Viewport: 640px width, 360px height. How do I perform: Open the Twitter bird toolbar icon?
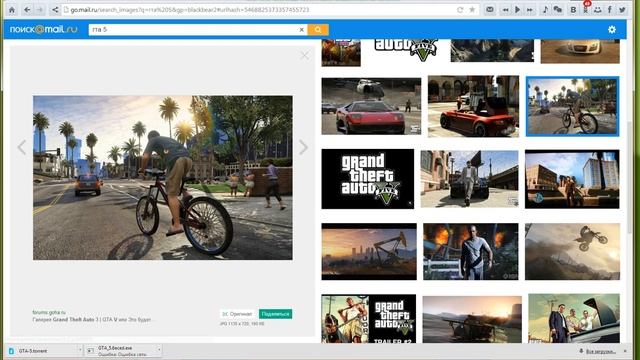click(622, 10)
